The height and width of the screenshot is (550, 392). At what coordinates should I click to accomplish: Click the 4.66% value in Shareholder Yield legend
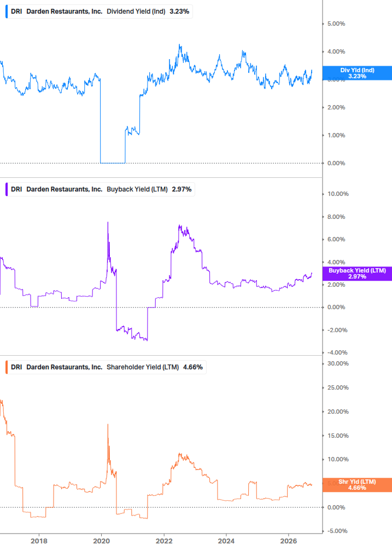click(x=193, y=367)
